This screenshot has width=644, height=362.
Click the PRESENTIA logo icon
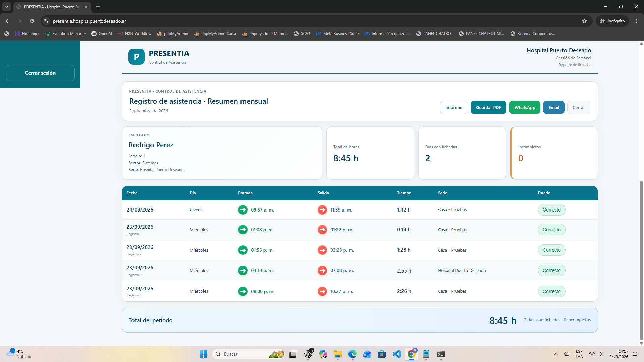136,57
